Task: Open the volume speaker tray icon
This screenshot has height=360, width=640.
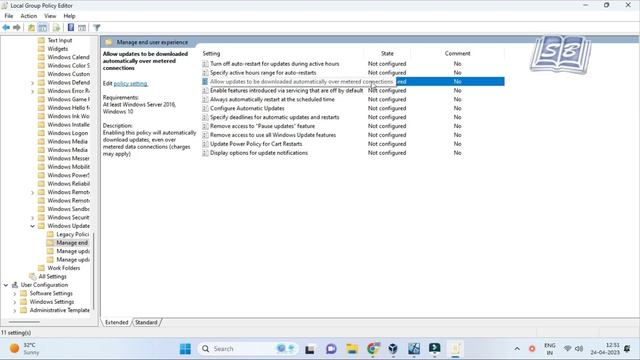Action: (579, 349)
